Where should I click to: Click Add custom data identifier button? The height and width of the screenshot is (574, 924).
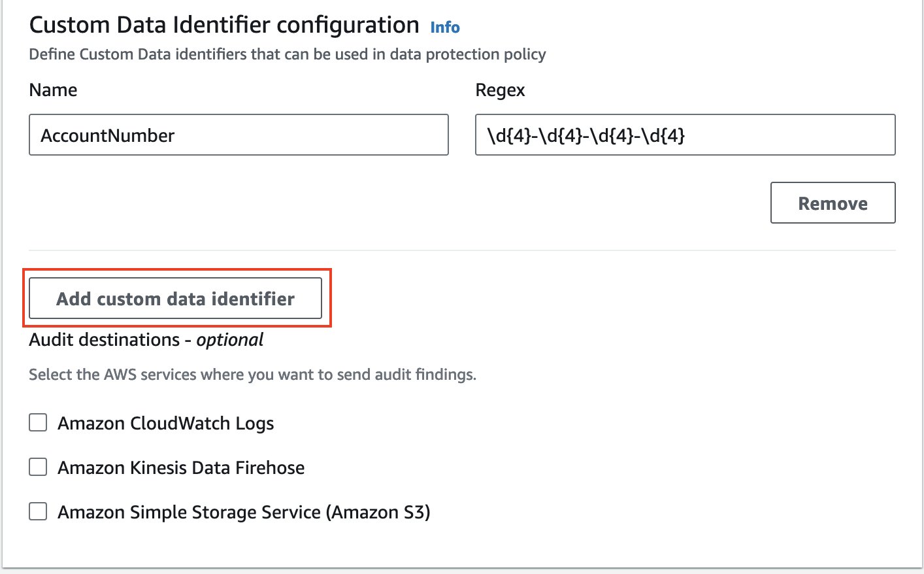pyautogui.click(x=175, y=299)
